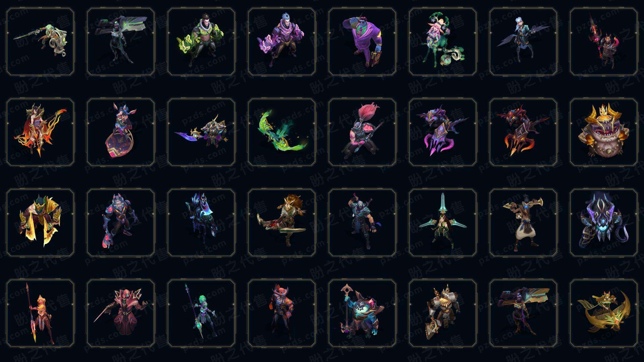This screenshot has height=362, width=644.
Task: Click the Irelia skin with teal floating blades
Action: click(x=443, y=223)
